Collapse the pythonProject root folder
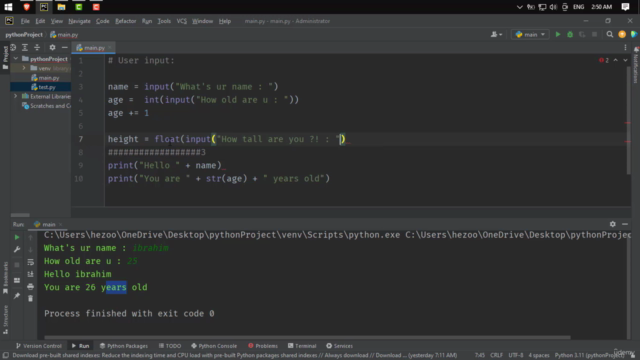Viewport: 640px width, 360px height. click(x=16, y=59)
